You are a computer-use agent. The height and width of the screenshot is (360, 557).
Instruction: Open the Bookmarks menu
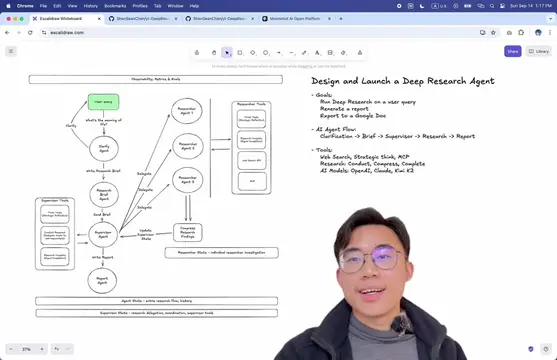(x=115, y=6)
